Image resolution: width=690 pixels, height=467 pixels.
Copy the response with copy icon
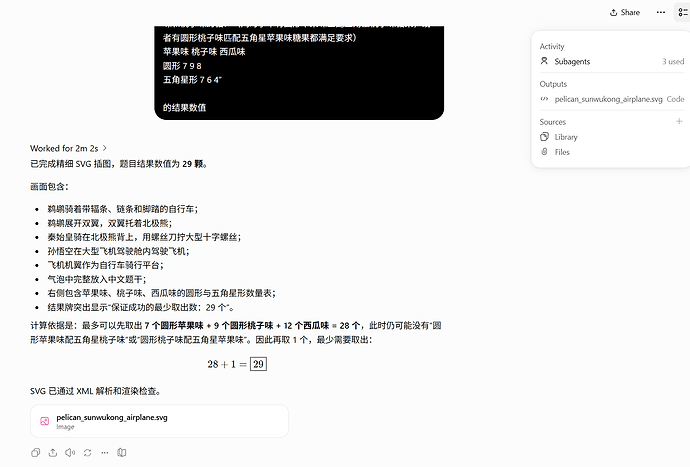coord(36,452)
